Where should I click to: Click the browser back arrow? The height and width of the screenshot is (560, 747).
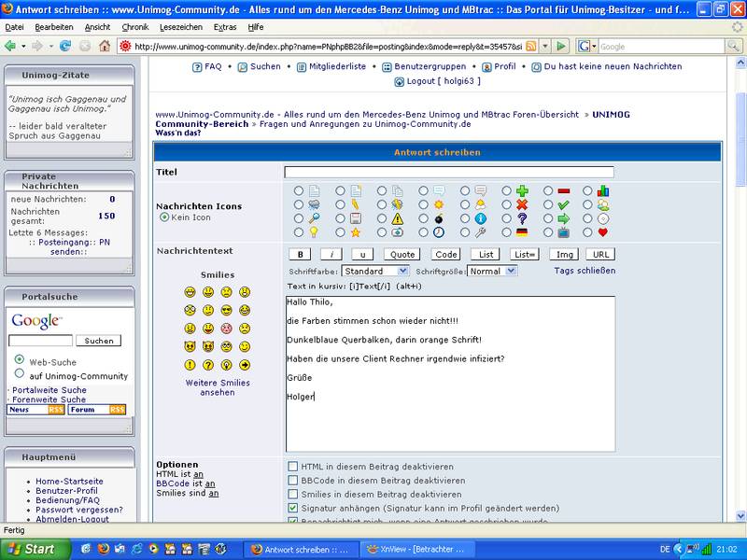click(x=10, y=46)
